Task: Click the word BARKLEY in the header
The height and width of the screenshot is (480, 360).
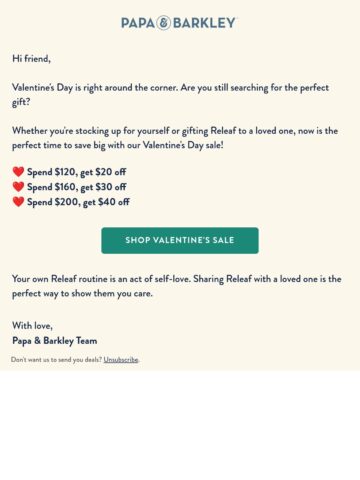Action: pos(204,23)
